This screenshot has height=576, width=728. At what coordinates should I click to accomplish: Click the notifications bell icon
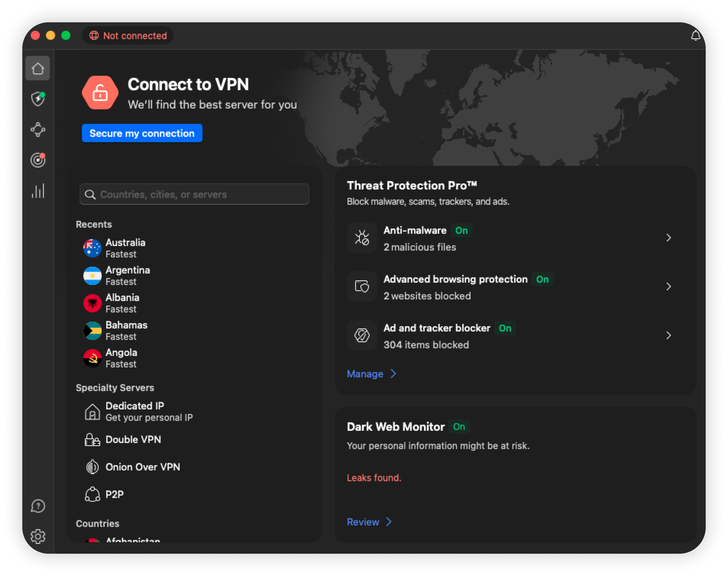pos(695,35)
